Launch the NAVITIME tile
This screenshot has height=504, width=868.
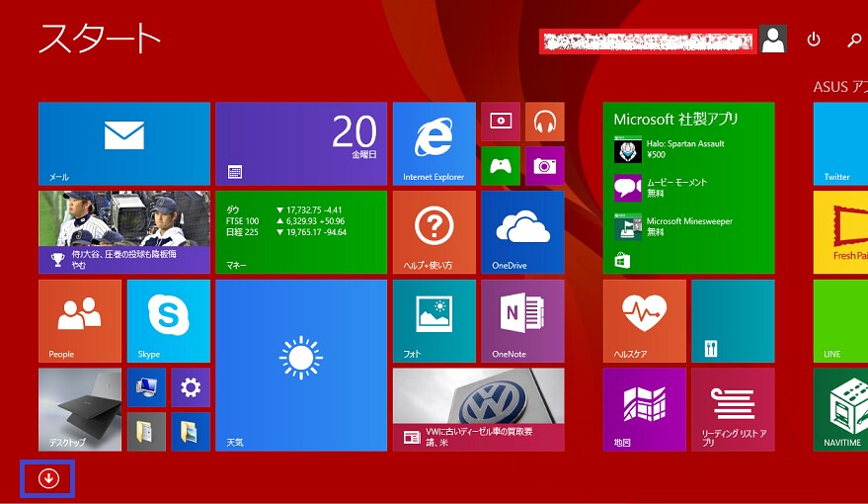pyautogui.click(x=841, y=409)
